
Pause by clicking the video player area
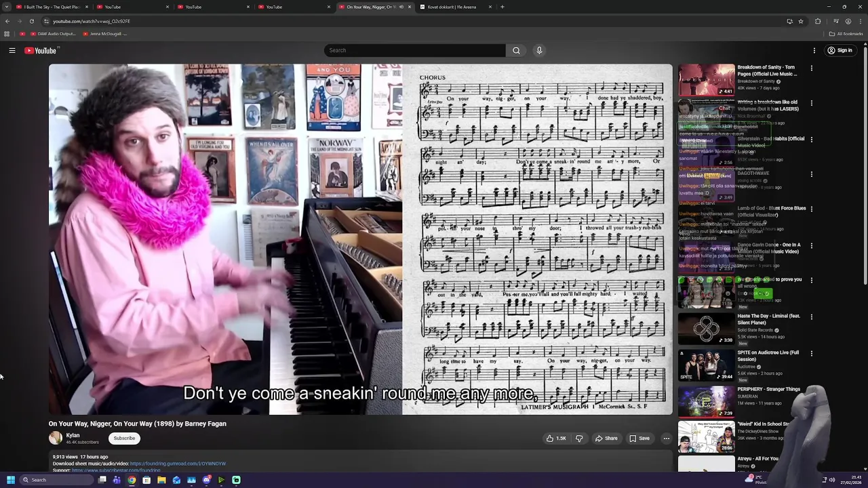pos(361,239)
